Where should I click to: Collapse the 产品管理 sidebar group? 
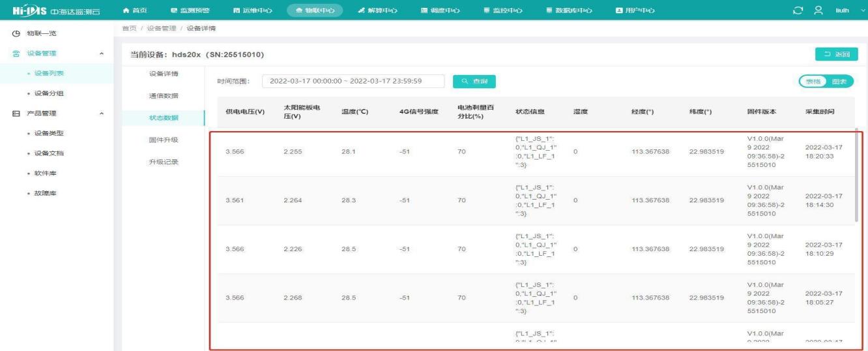click(101, 114)
